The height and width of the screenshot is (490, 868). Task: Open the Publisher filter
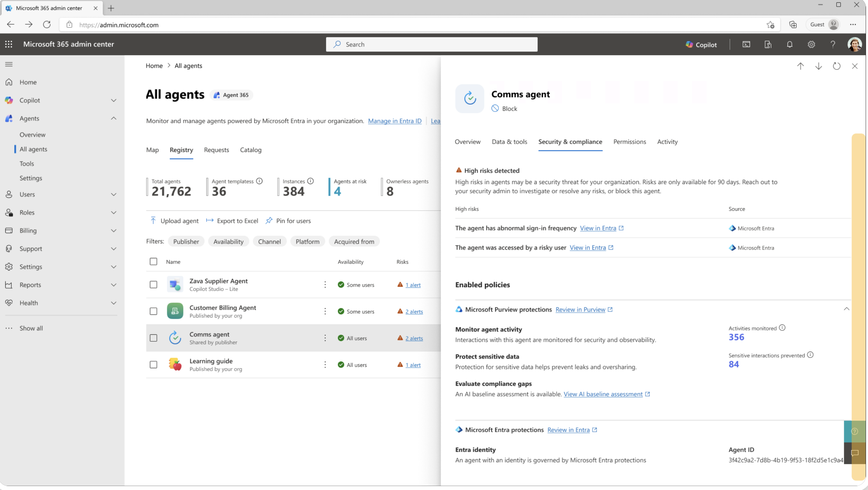pyautogui.click(x=186, y=242)
